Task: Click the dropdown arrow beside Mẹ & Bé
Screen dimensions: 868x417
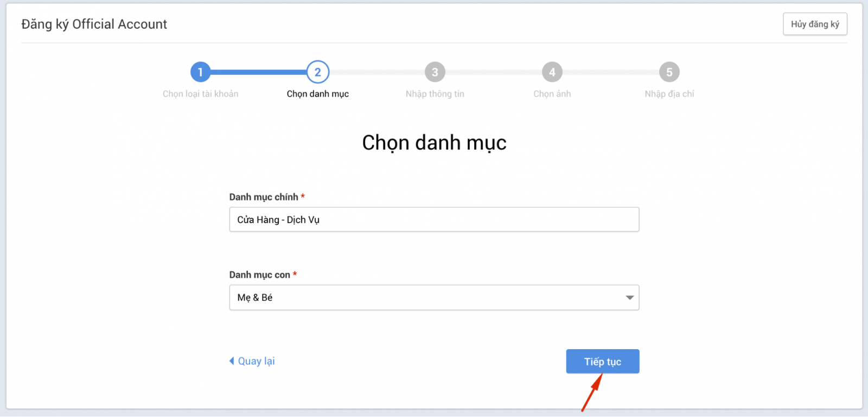Action: point(629,298)
